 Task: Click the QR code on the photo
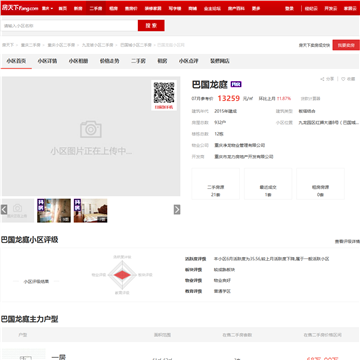[164, 93]
